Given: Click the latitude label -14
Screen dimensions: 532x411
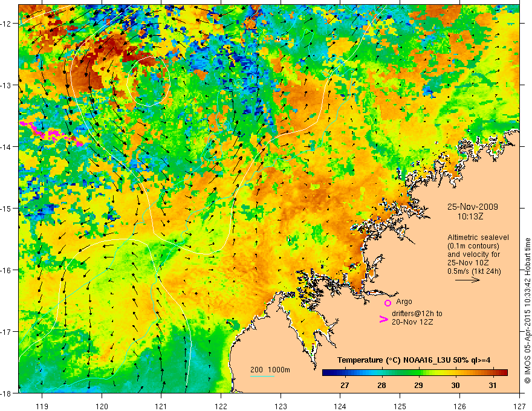Looking at the screenshot, I should click(x=7, y=147).
